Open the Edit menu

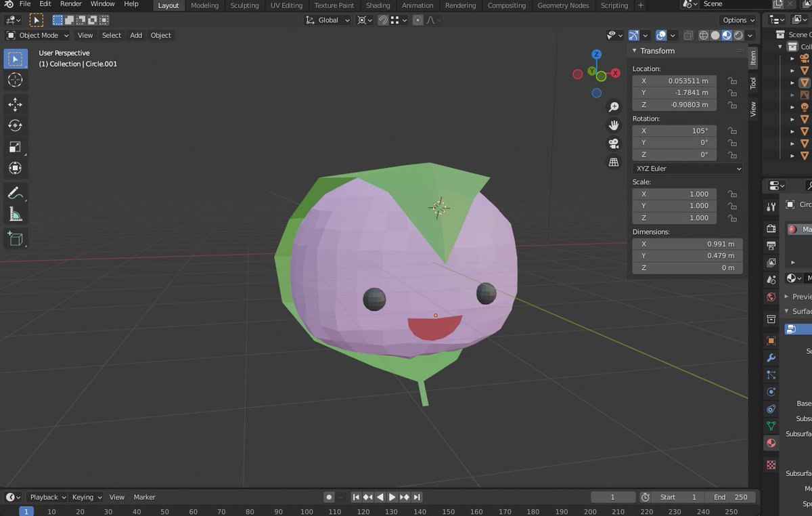pyautogui.click(x=45, y=4)
